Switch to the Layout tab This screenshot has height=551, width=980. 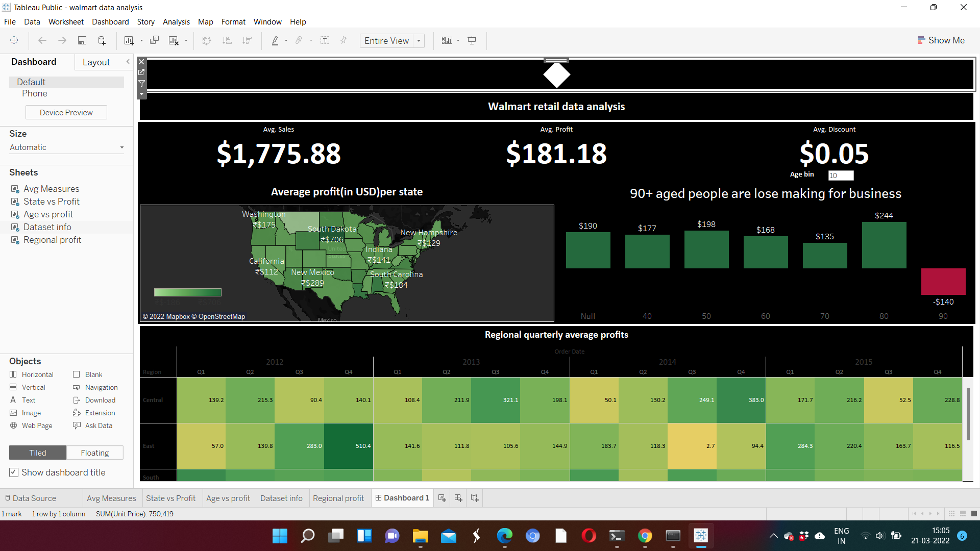click(96, 62)
